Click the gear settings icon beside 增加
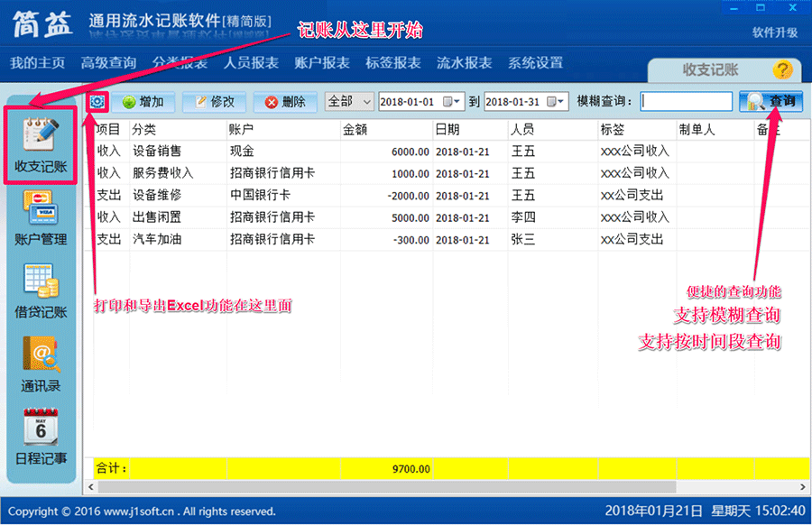Viewport: 812px width, 525px height. 97,102
